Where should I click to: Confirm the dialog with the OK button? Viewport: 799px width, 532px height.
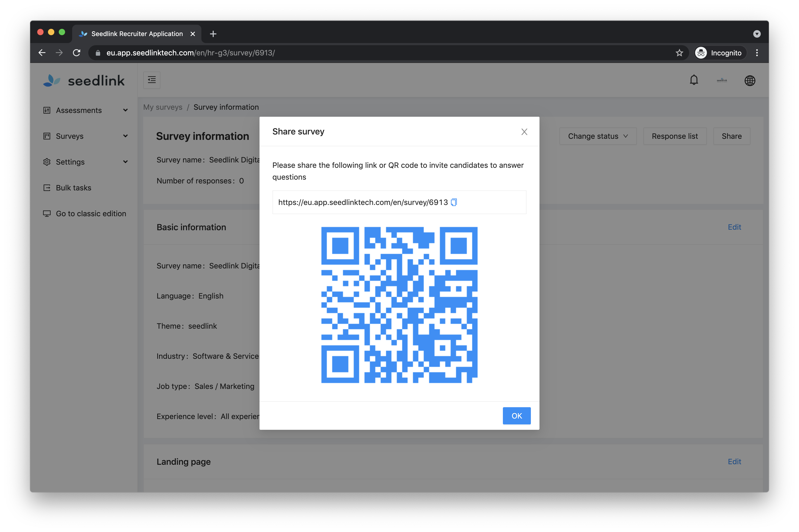[x=517, y=416]
